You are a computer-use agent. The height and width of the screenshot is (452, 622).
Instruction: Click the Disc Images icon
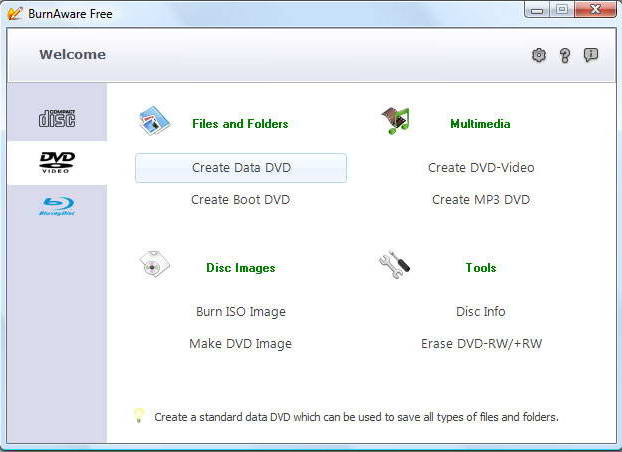coord(154,264)
